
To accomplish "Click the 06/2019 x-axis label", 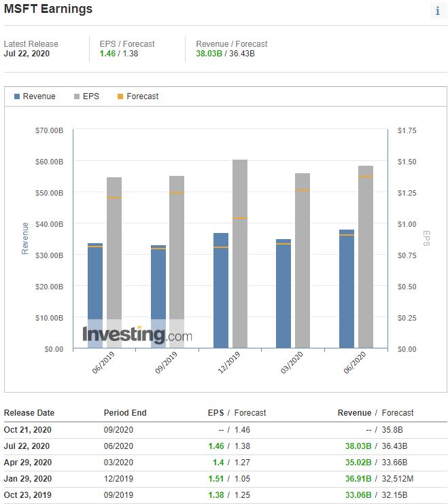I will 103,363.
